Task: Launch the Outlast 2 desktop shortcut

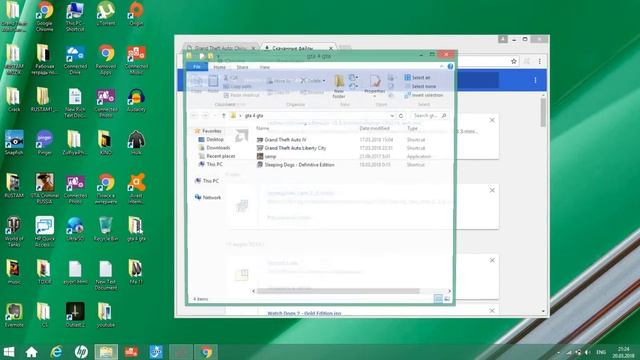Action: (75, 316)
